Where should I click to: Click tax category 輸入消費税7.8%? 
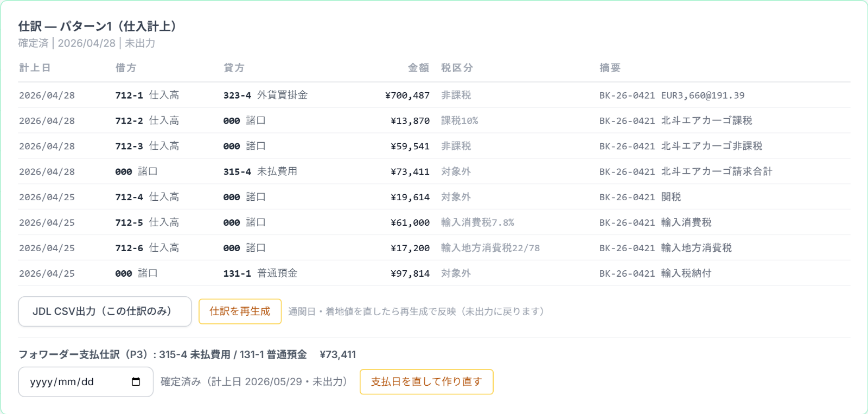[477, 223]
